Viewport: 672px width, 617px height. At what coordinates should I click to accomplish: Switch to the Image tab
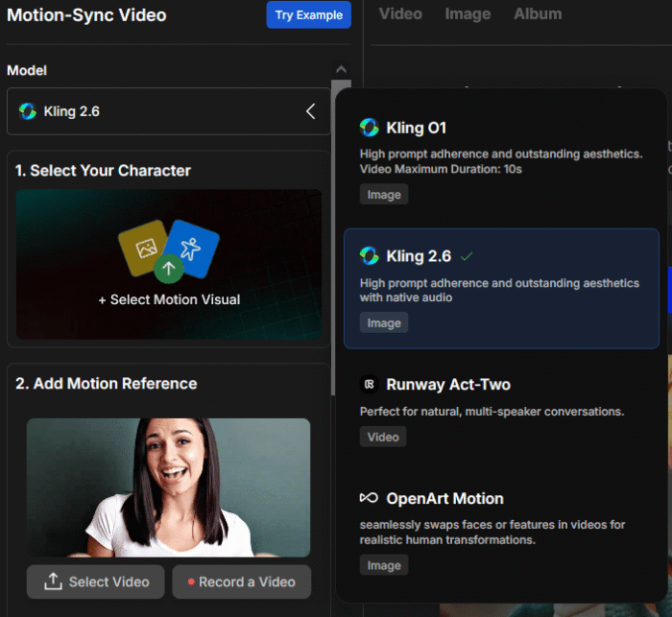click(468, 14)
